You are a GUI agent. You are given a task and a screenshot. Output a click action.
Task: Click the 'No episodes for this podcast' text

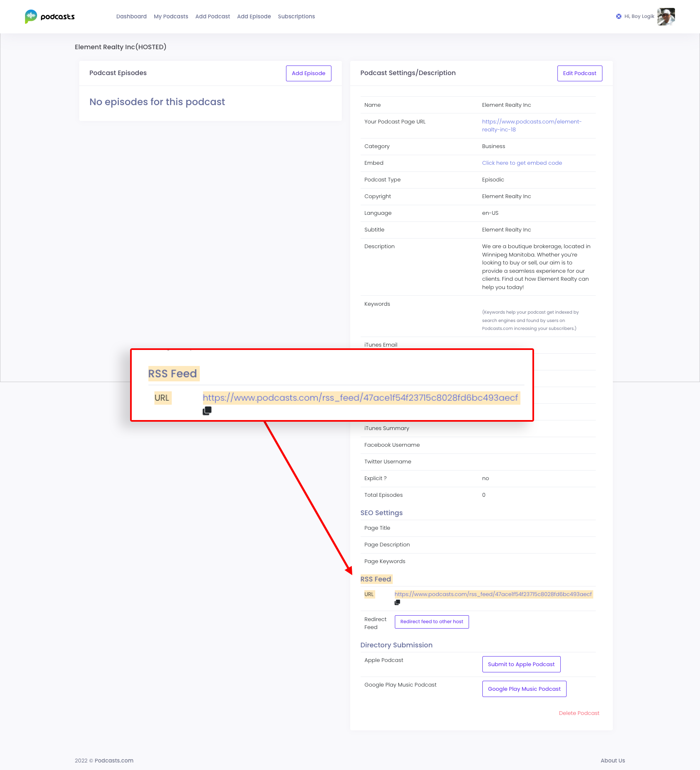pos(157,102)
